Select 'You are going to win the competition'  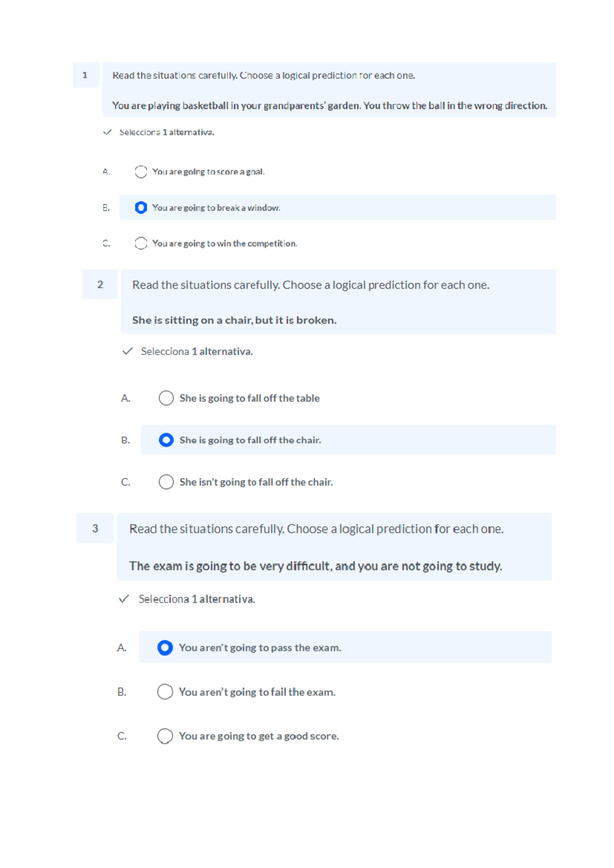point(140,243)
